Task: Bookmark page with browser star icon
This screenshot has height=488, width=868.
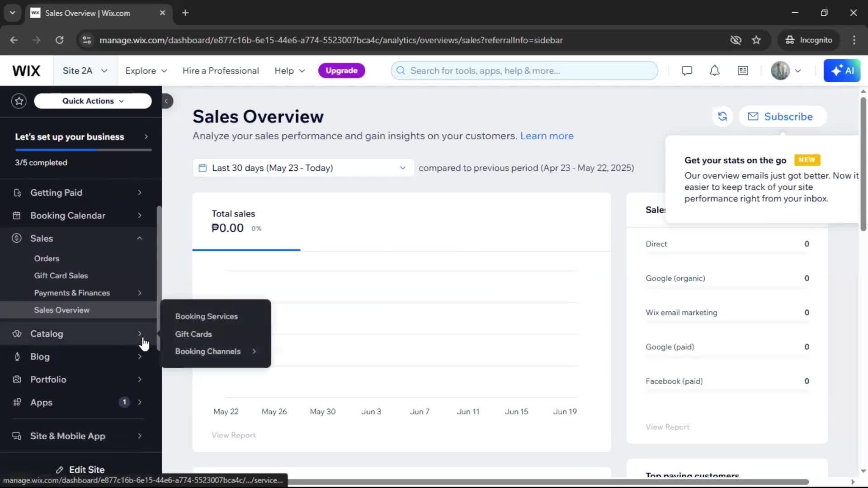Action: tap(756, 40)
